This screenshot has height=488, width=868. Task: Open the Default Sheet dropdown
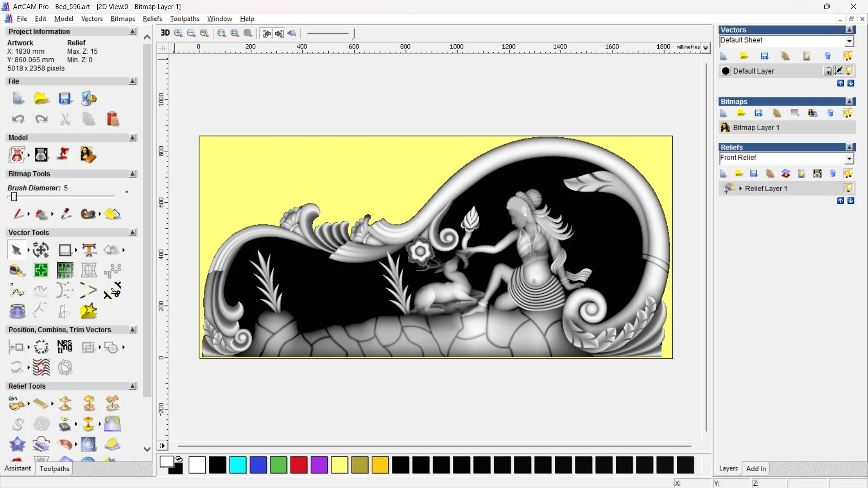coord(849,41)
